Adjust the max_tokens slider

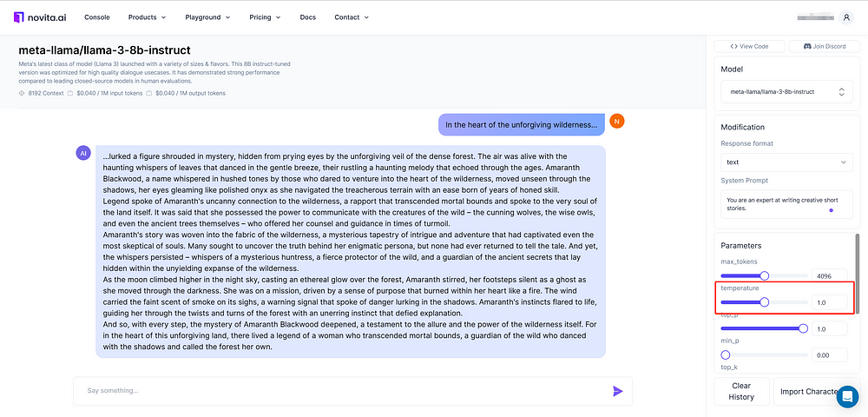(765, 275)
